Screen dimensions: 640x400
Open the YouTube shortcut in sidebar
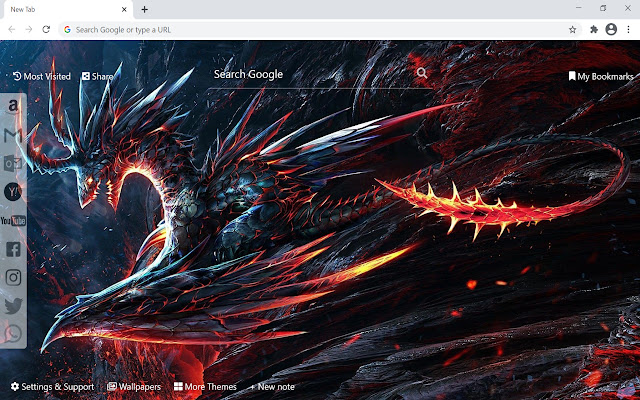pos(13,221)
